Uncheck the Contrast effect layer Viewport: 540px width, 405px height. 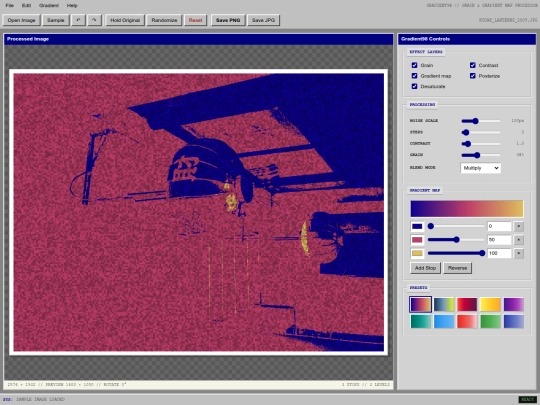[x=472, y=65]
